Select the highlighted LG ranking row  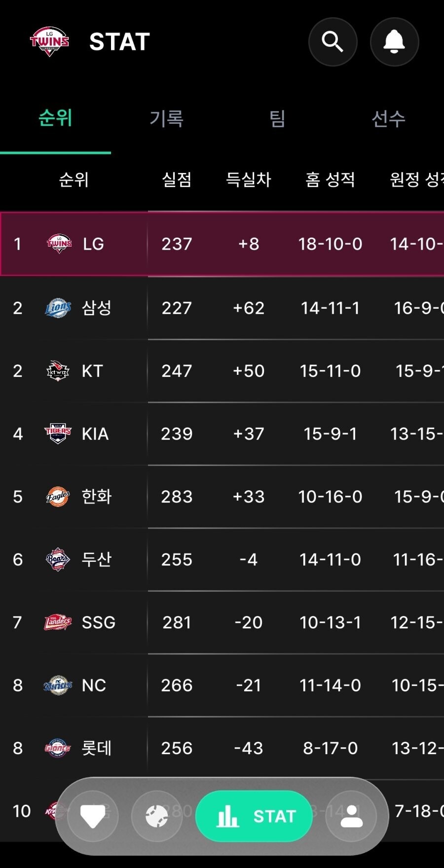222,244
